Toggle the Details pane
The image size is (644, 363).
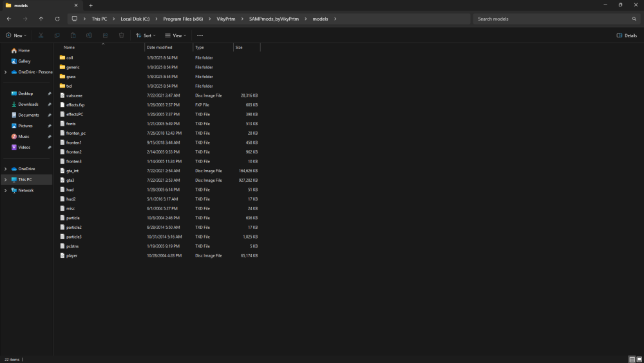[627, 35]
